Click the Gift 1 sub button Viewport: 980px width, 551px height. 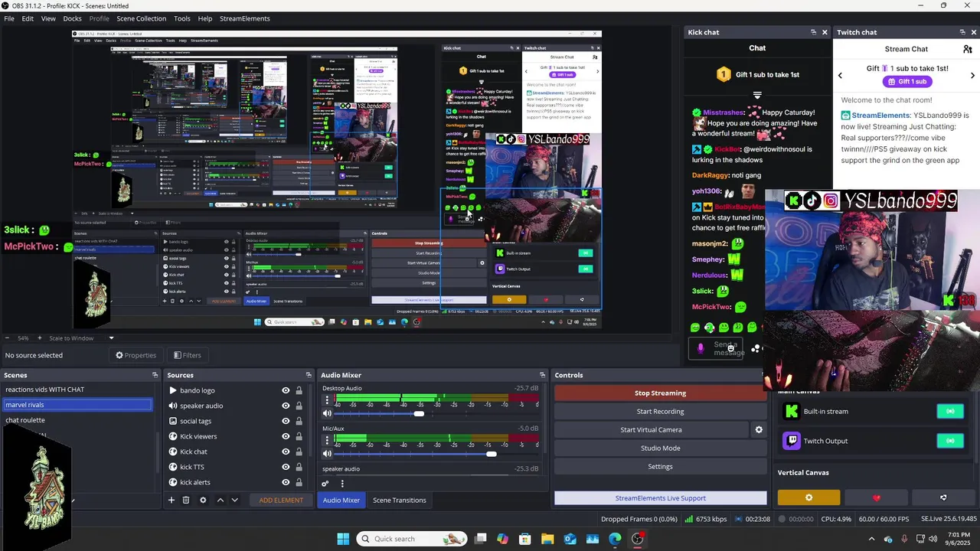tap(906, 82)
